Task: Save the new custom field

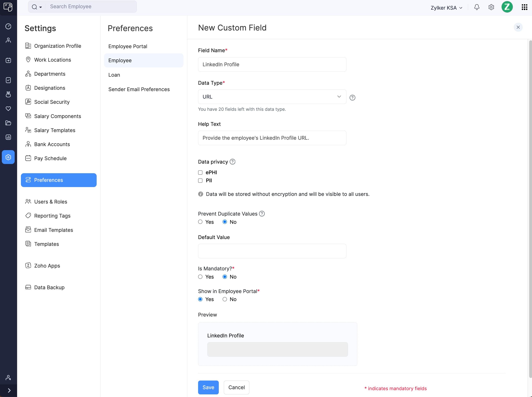Action: (208, 387)
